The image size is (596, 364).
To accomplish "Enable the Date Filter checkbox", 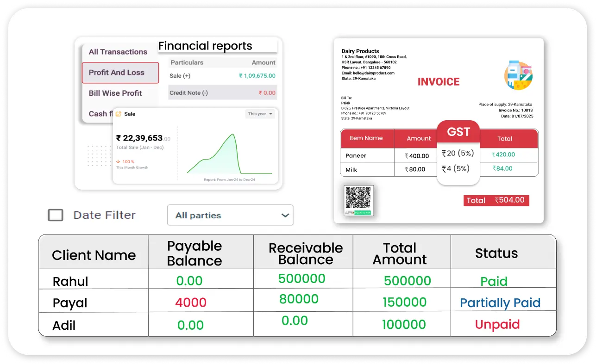I will click(56, 215).
